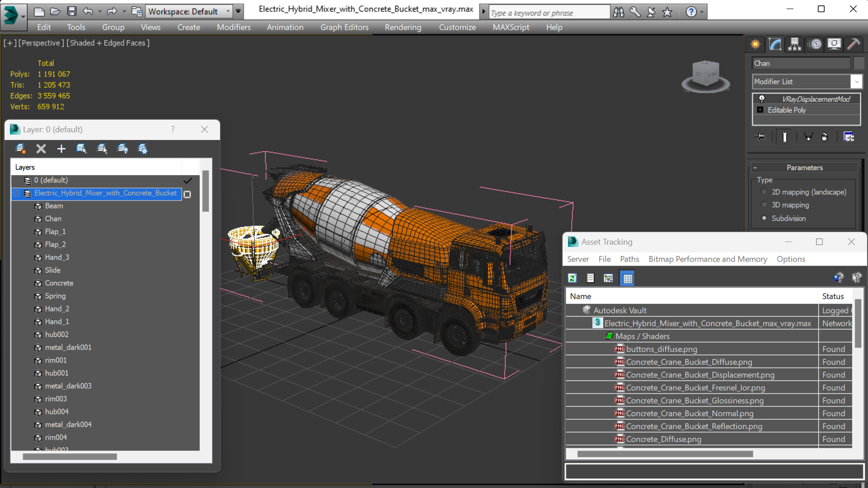Viewport: 868px width, 488px height.
Task: Open the redo history dropdown arrow
Action: (124, 11)
